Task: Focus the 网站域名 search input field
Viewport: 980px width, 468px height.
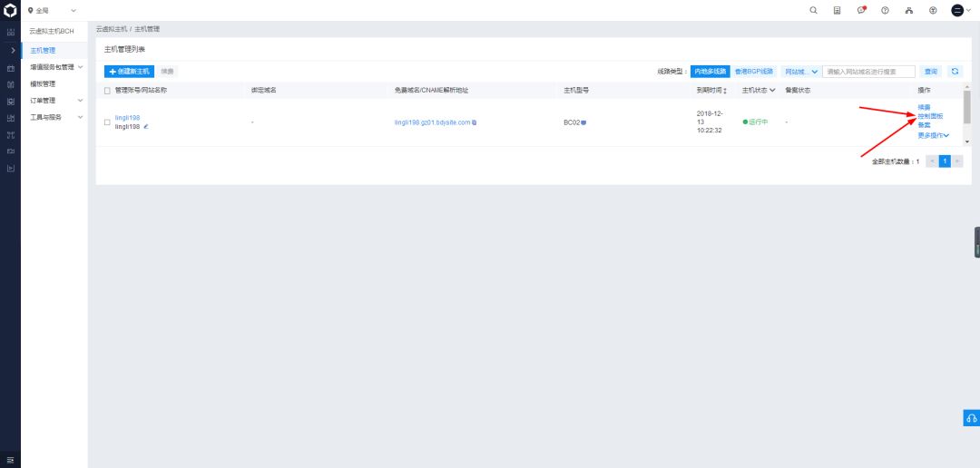Action: click(x=868, y=72)
